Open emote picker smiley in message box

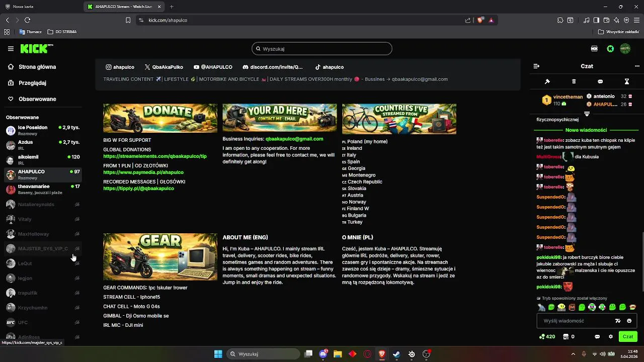coord(629,321)
